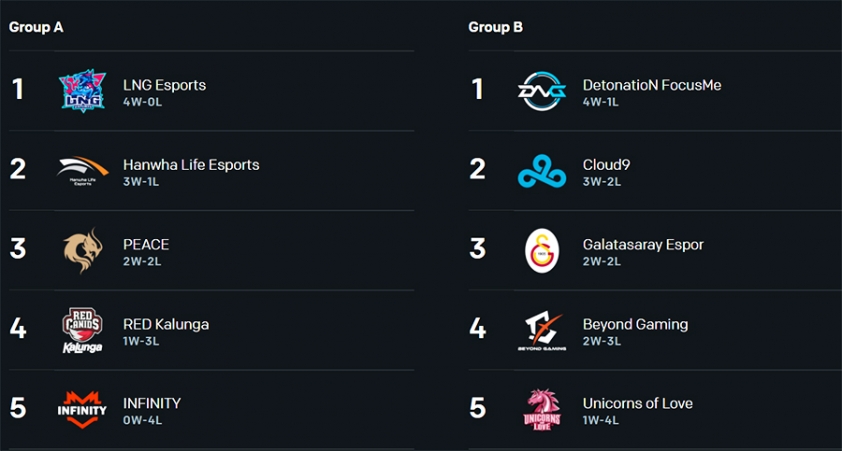
Task: Open the INFINITY team logo
Action: 82,409
